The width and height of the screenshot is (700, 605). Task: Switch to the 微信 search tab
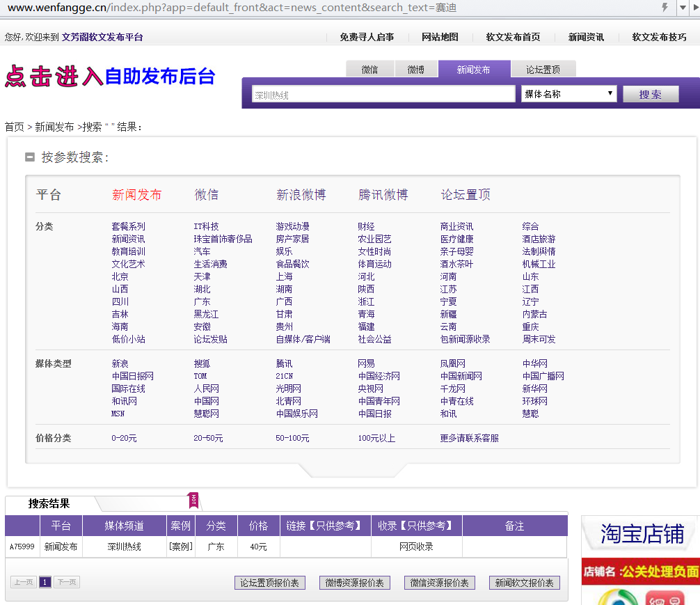click(x=369, y=70)
